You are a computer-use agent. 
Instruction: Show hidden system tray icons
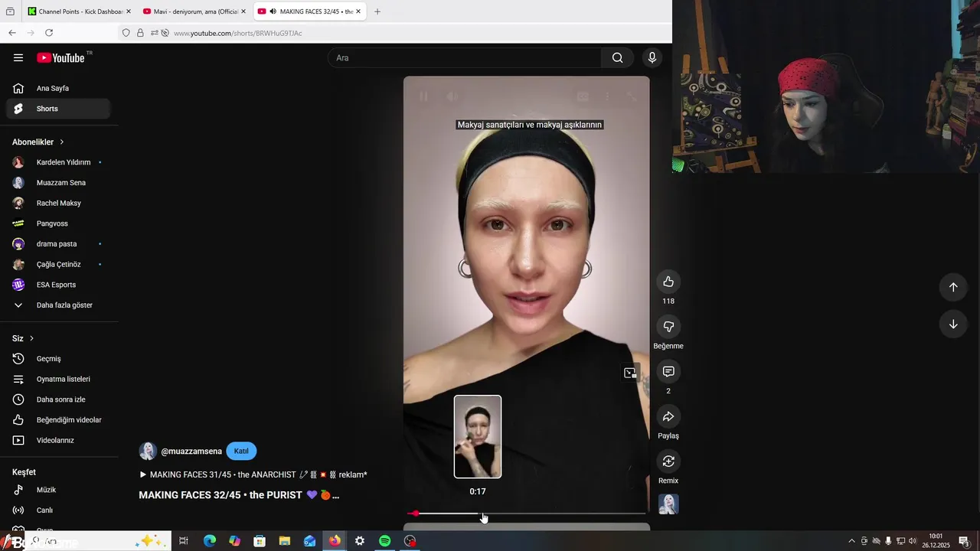click(851, 541)
